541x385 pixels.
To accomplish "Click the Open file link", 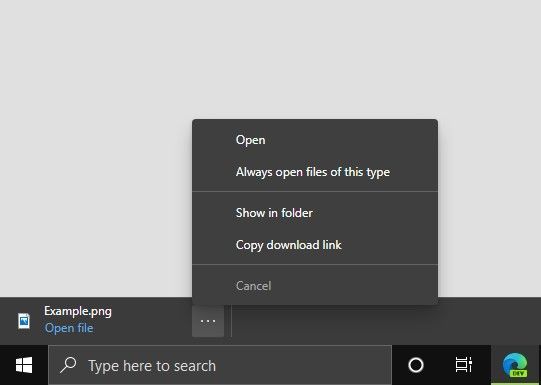I will (69, 328).
